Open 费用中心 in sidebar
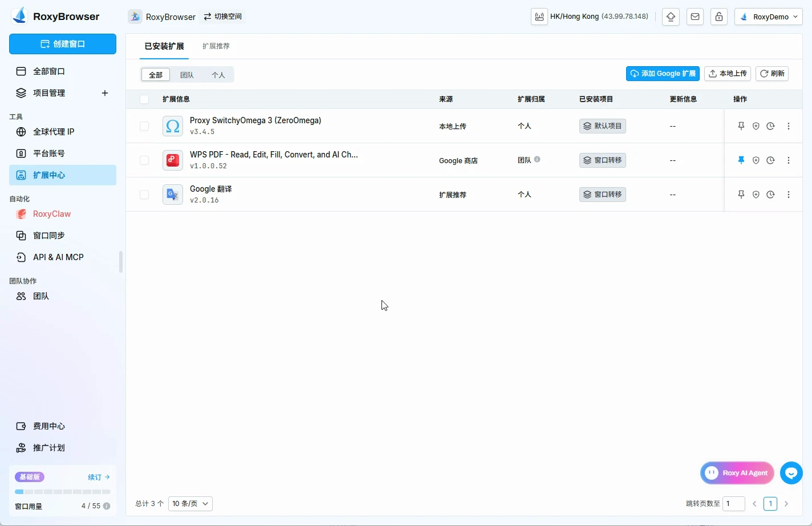Image resolution: width=812 pixels, height=526 pixels. [x=63, y=426]
